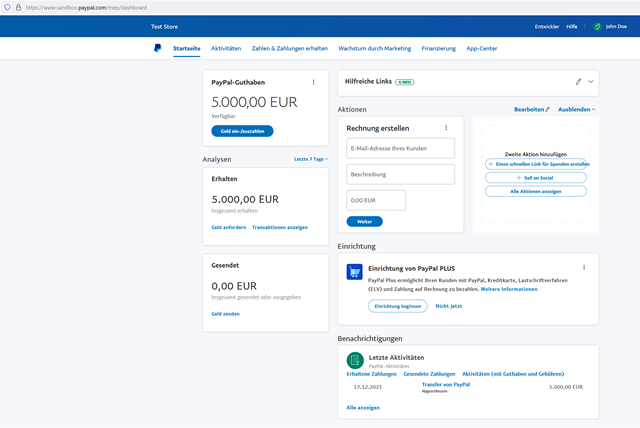Click the Letzte Aktivitäten green icon
The width and height of the screenshot is (640, 428).
click(355, 361)
